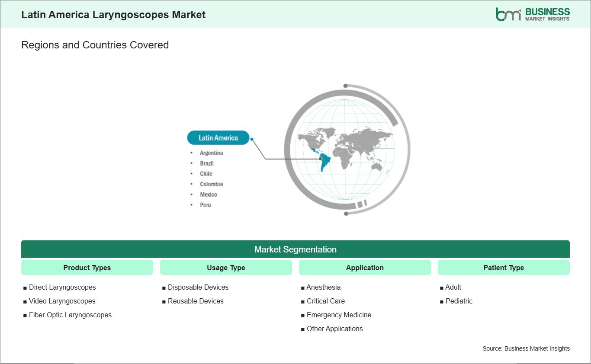591x364 pixels.
Task: Click 'Other Applications' list item
Action: (x=332, y=329)
